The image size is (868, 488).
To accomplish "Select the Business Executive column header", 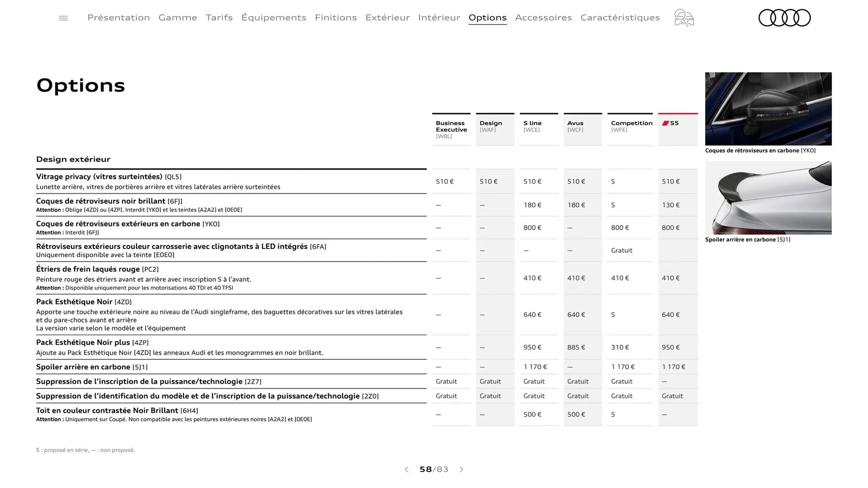I will pyautogui.click(x=451, y=129).
